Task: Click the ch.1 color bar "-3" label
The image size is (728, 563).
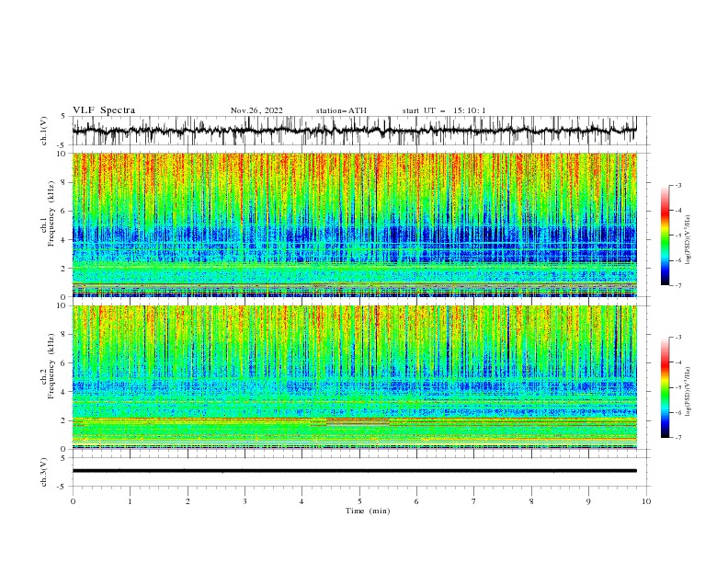Action: coord(677,185)
